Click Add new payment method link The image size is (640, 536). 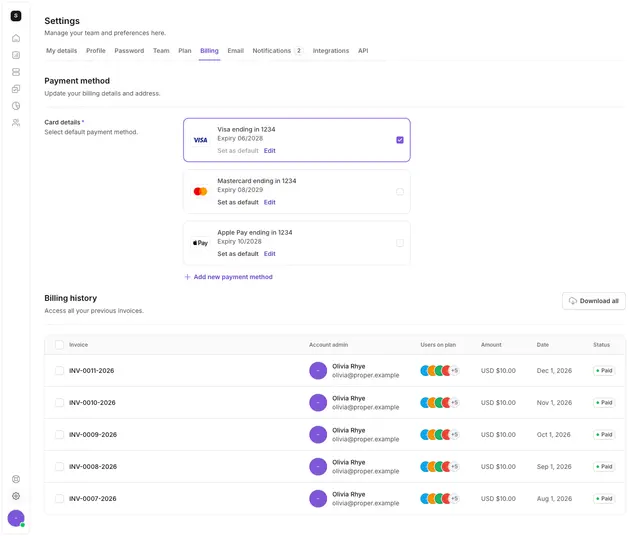pos(229,277)
